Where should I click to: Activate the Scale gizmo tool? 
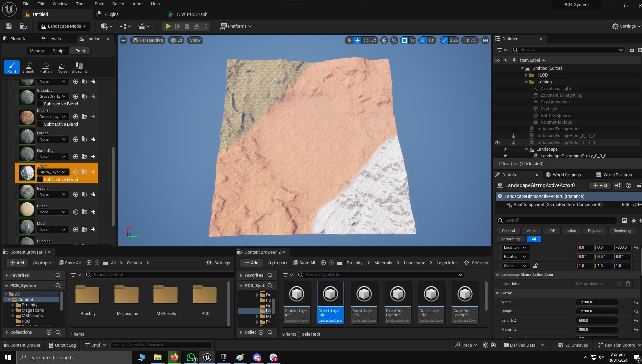[374, 40]
